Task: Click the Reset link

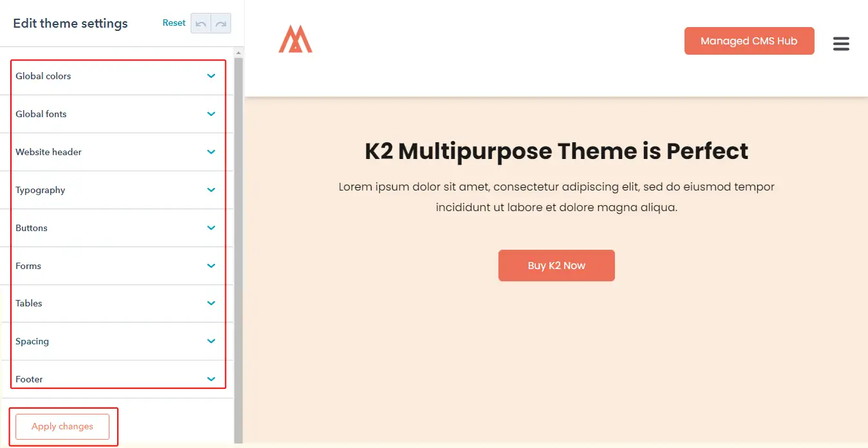Action: (x=174, y=23)
